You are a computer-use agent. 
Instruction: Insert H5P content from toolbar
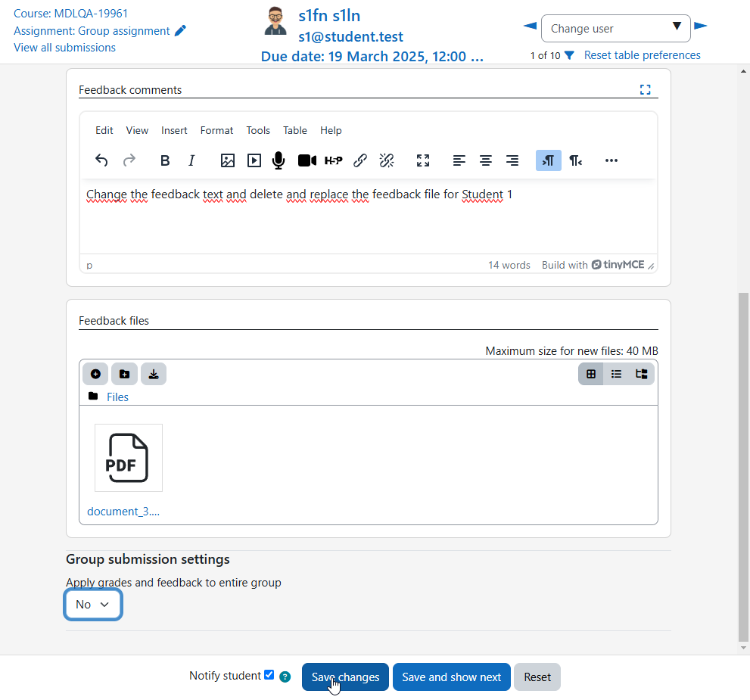[334, 160]
